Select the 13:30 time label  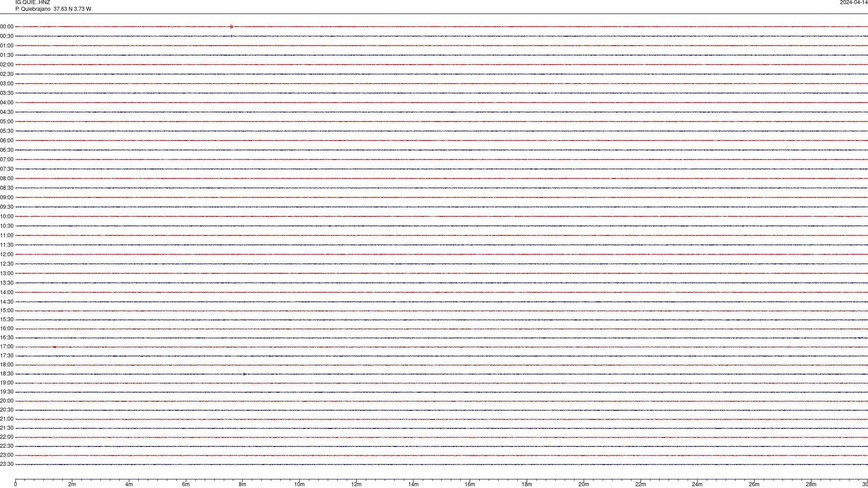click(x=7, y=283)
